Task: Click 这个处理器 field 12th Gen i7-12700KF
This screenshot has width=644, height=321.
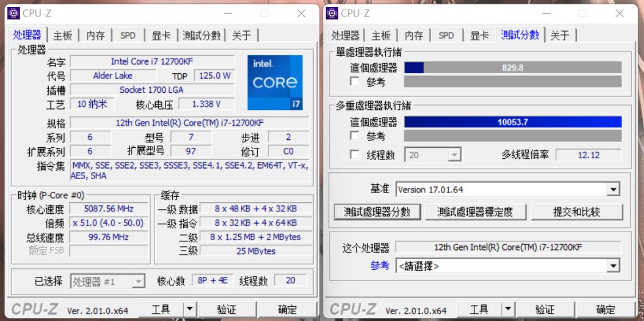Action: coord(508,247)
